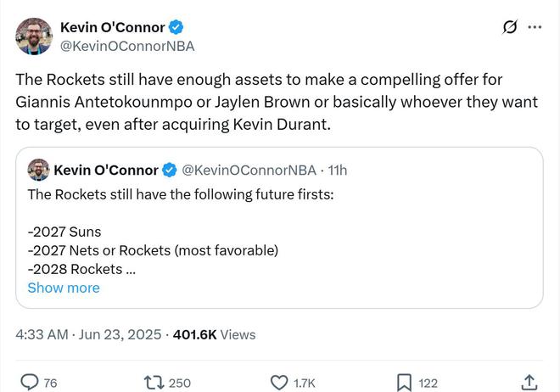Click the quoted tweet's future firsts text
The width and height of the screenshot is (560, 392).
(x=181, y=194)
